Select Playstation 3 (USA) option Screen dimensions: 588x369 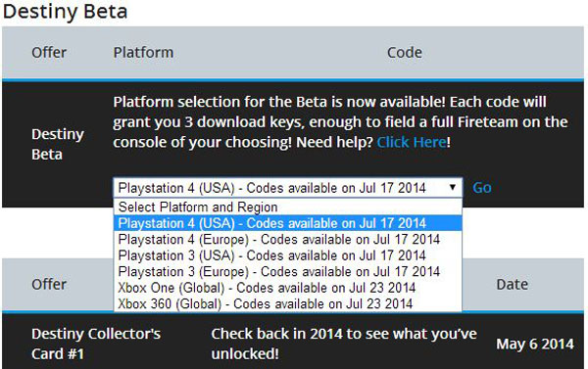(287, 255)
